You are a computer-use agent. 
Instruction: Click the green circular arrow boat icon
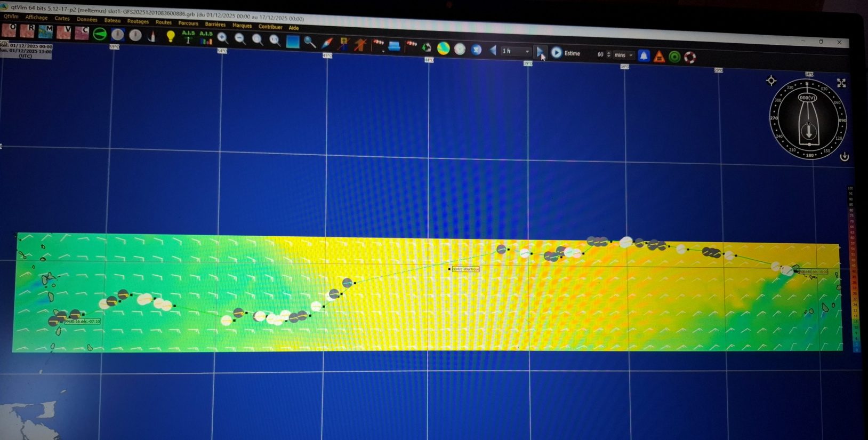click(x=100, y=34)
